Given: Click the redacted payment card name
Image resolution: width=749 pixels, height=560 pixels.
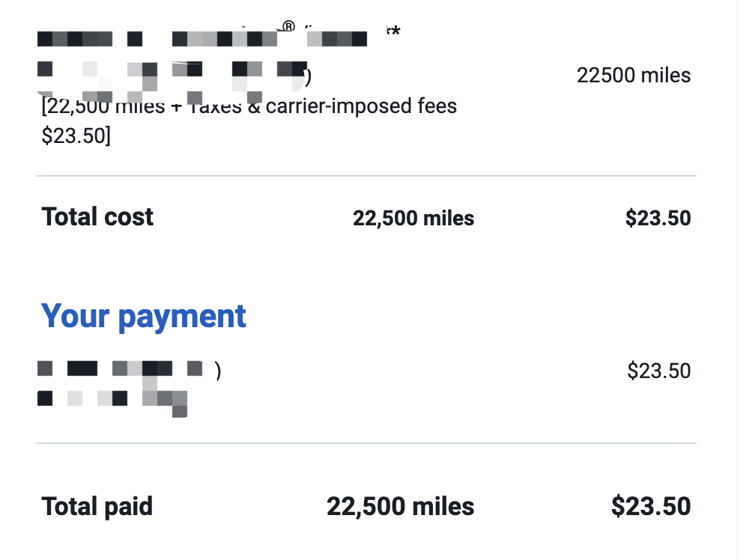Looking at the screenshot, I should [x=120, y=368].
